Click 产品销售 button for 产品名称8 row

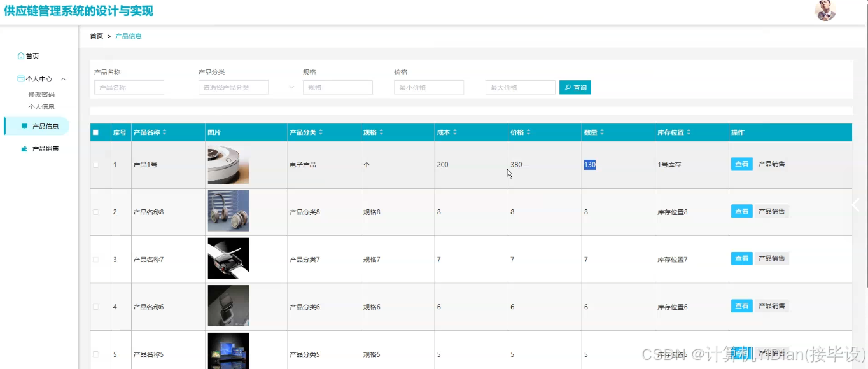[x=772, y=211]
